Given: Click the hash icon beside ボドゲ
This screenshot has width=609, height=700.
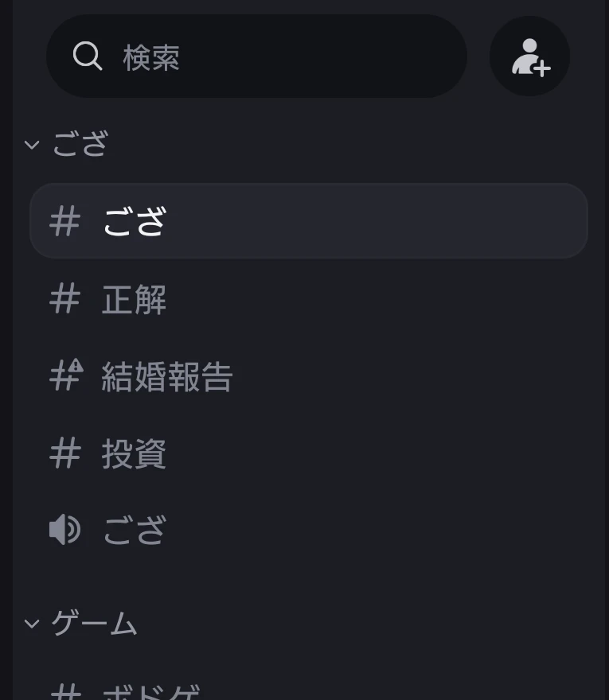Looking at the screenshot, I should (65, 691).
